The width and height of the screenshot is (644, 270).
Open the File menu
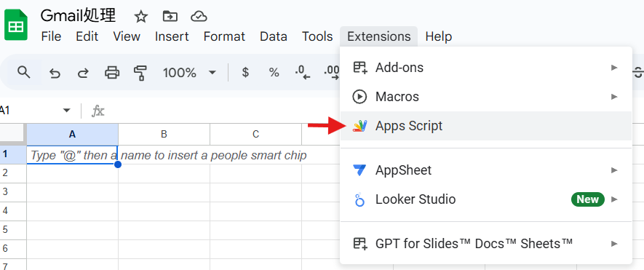(x=52, y=36)
